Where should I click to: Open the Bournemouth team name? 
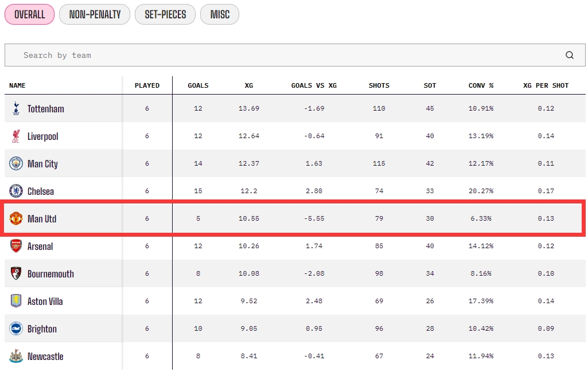[50, 274]
